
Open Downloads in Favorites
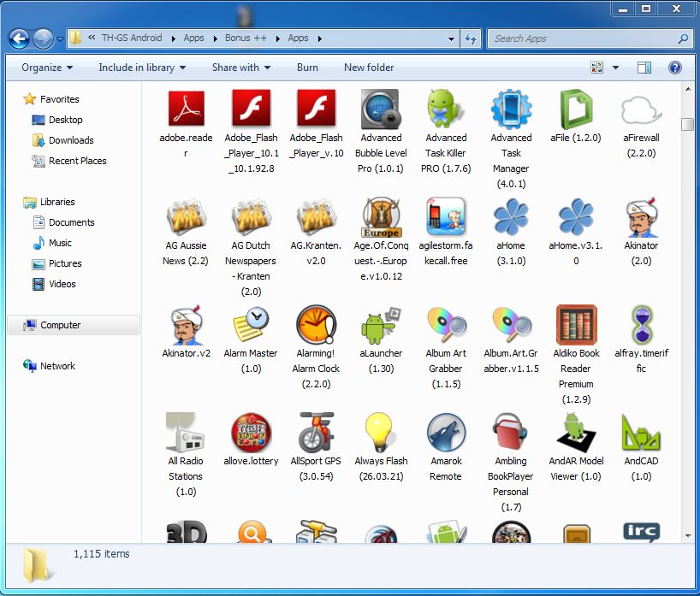(x=62, y=140)
